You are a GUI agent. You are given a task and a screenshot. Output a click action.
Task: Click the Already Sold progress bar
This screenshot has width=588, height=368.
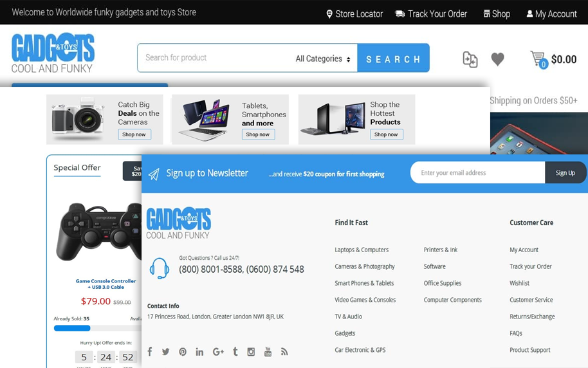(x=96, y=328)
